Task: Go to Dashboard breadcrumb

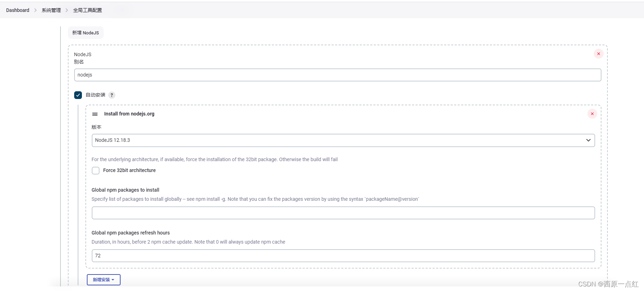Action: (18, 10)
